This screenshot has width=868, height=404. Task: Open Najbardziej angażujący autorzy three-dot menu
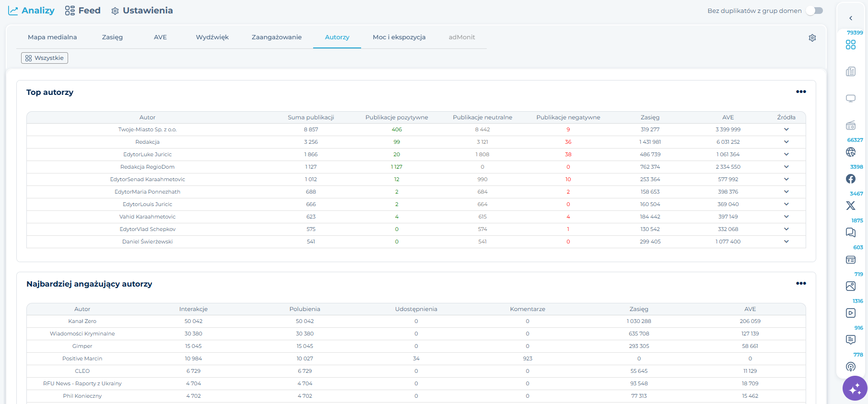pos(801,283)
